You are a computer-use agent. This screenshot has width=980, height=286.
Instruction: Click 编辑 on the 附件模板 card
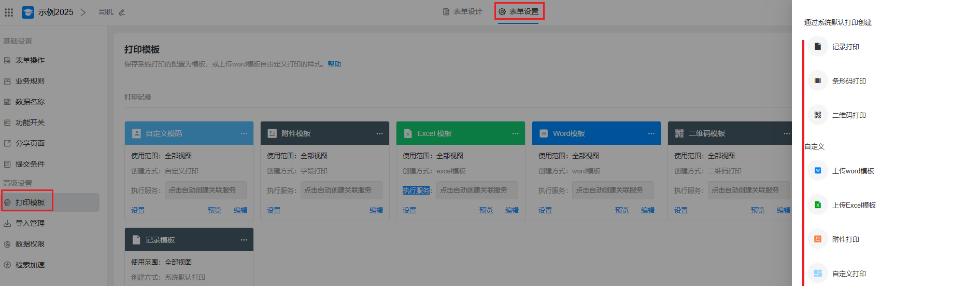(376, 210)
